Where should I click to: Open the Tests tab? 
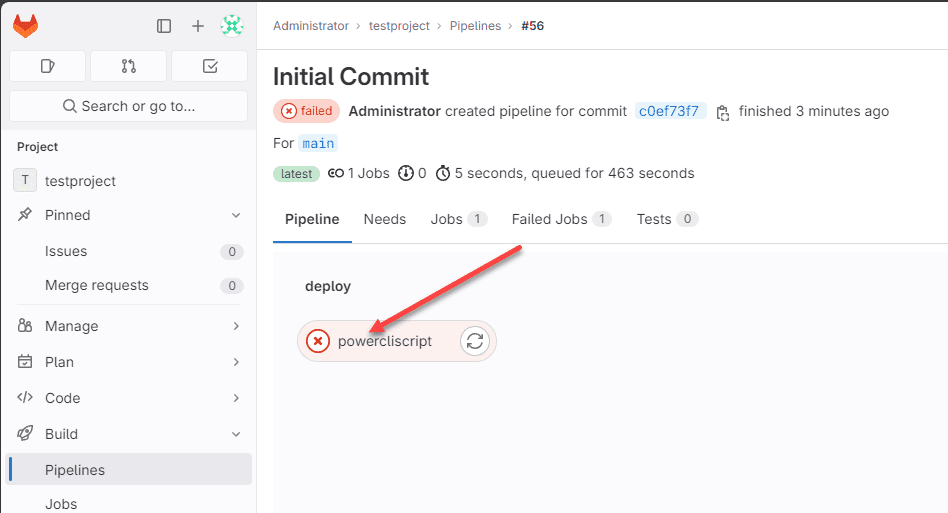click(666, 219)
